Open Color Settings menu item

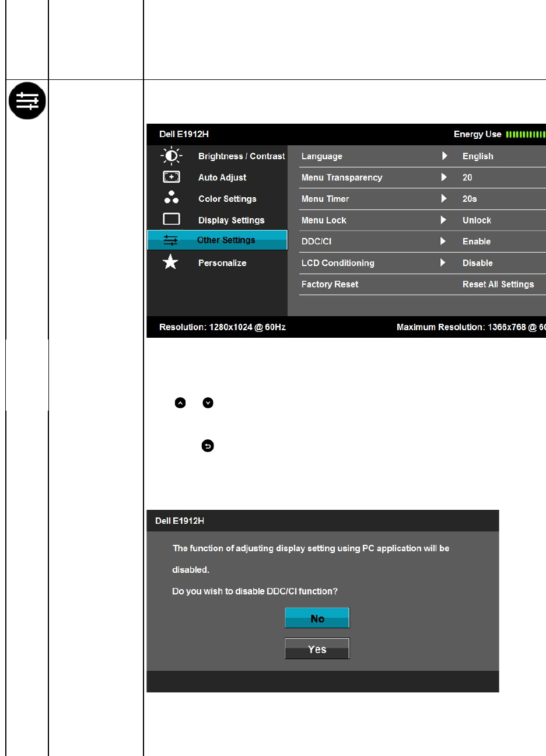228,199
